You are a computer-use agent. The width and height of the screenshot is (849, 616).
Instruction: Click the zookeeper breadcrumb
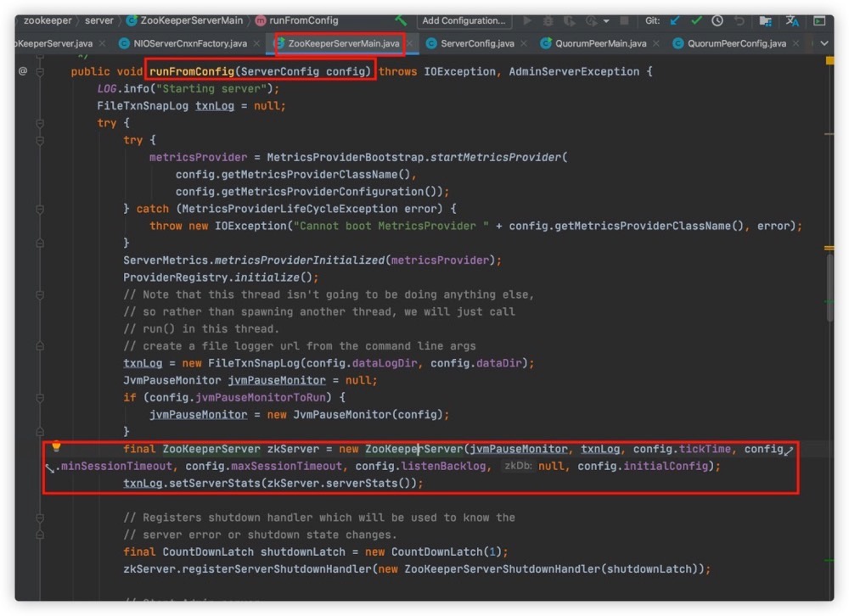click(48, 20)
